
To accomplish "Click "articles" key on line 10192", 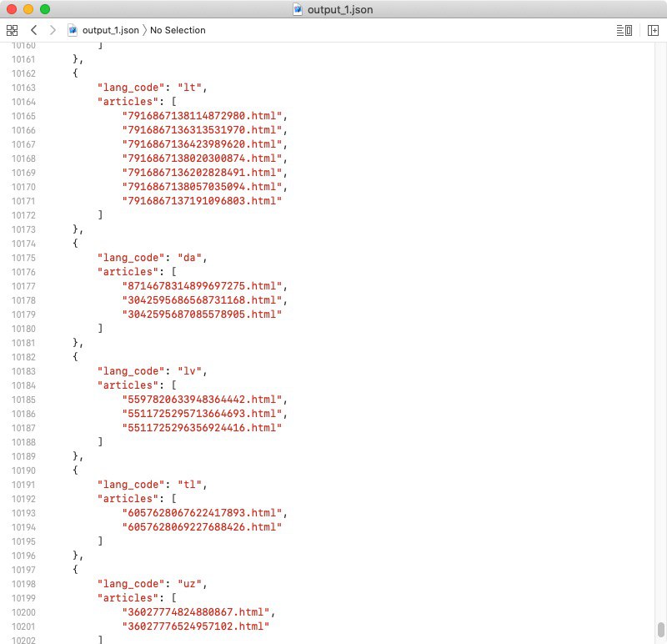I will (128, 499).
